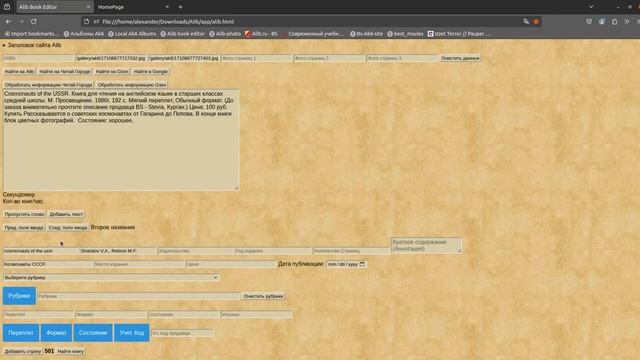The height and width of the screenshot is (360, 640).
Task: Click Обработать информацию Озон button
Action: coord(131,85)
